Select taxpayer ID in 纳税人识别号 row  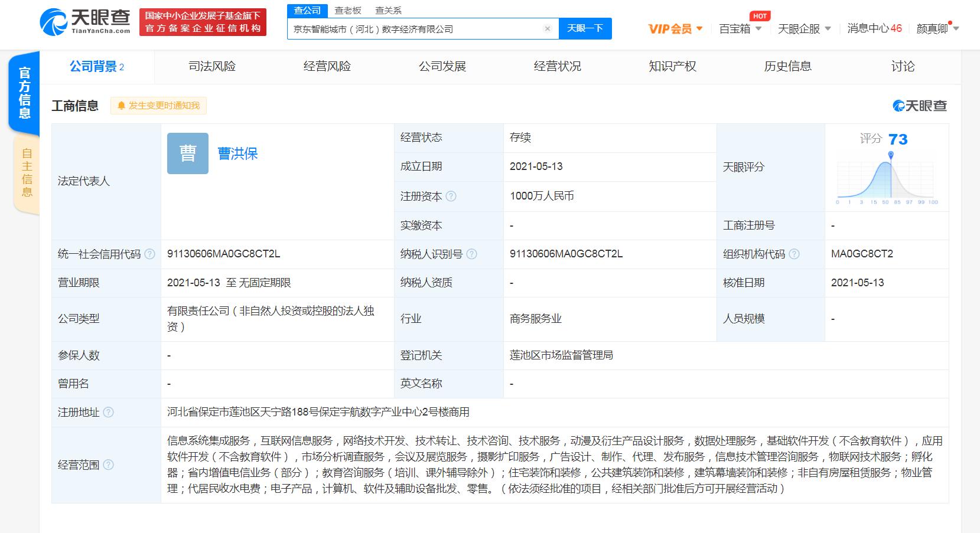566,254
